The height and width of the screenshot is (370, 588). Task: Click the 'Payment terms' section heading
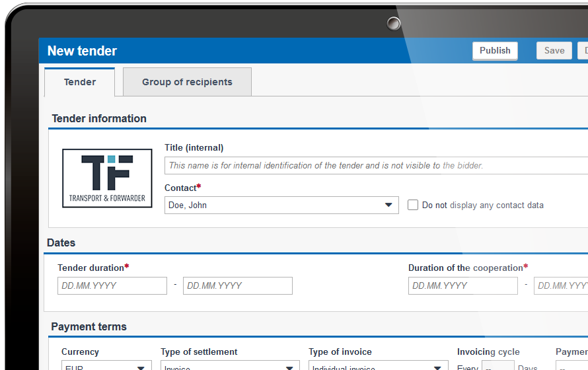click(89, 327)
